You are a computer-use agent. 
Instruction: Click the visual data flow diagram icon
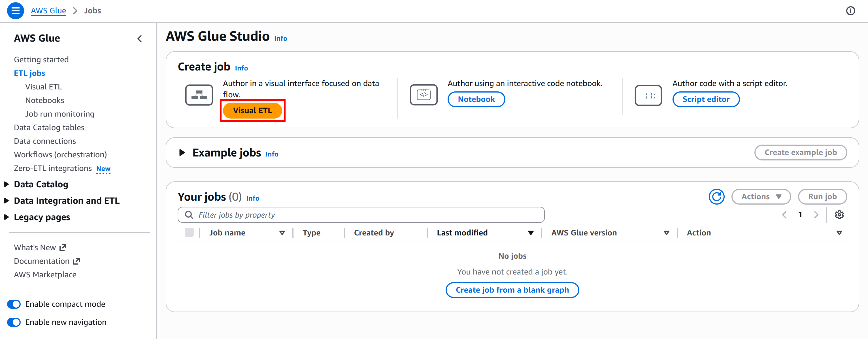[x=199, y=95]
